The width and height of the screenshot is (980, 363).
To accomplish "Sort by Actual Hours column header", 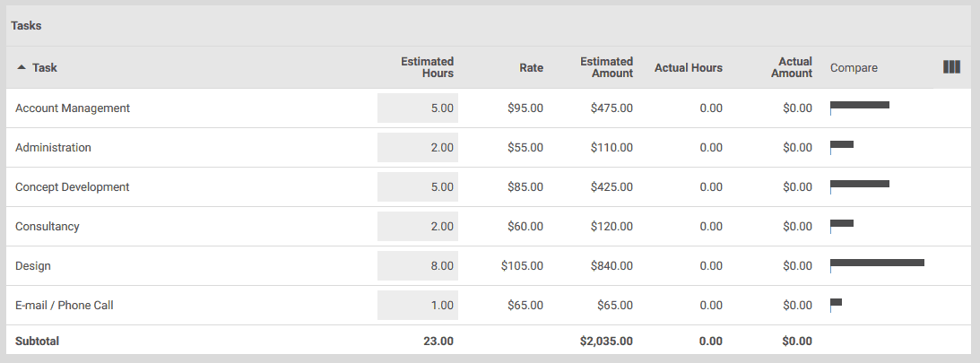I will pos(688,68).
